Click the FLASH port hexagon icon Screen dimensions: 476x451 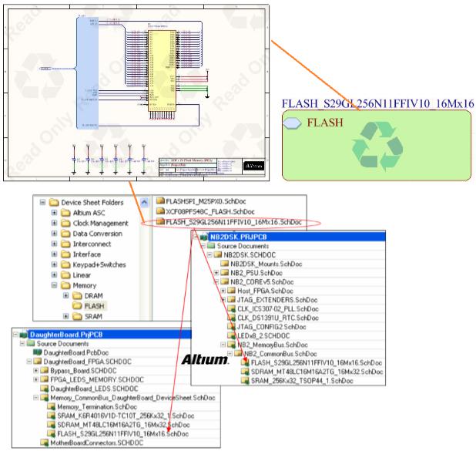(293, 123)
